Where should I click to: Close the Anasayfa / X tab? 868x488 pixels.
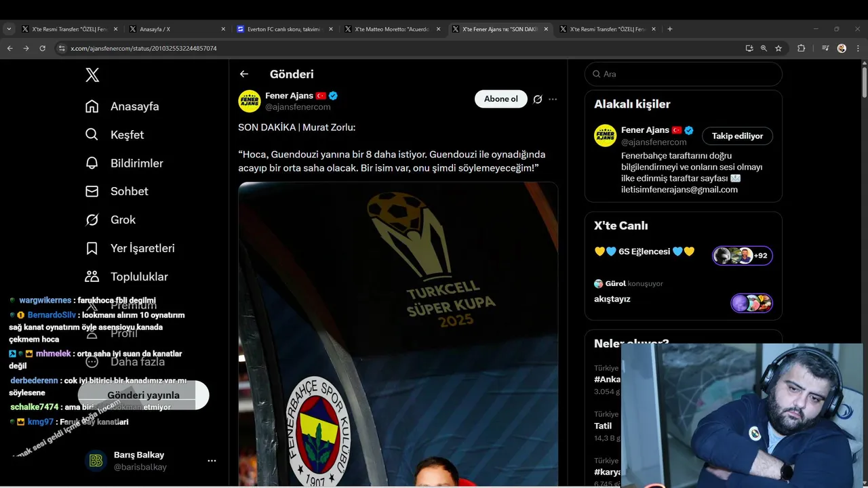(x=223, y=29)
